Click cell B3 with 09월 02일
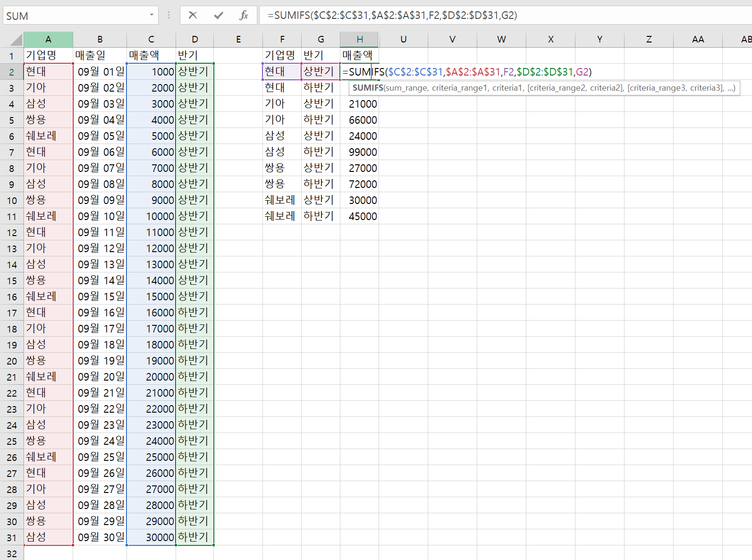The height and width of the screenshot is (560, 752). 100,88
